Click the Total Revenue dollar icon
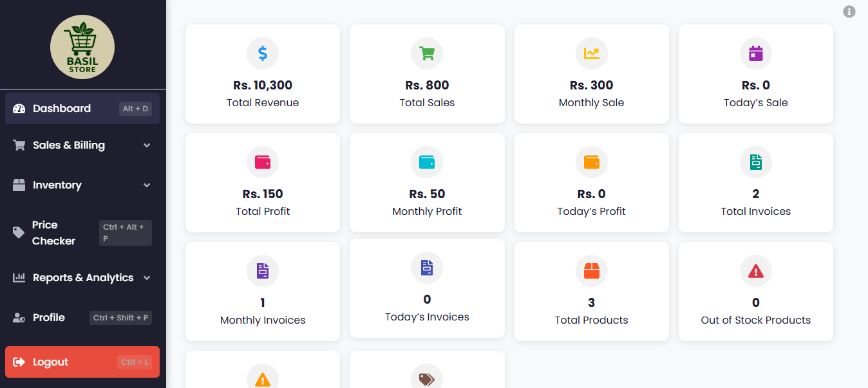The width and height of the screenshot is (868, 388). (263, 53)
